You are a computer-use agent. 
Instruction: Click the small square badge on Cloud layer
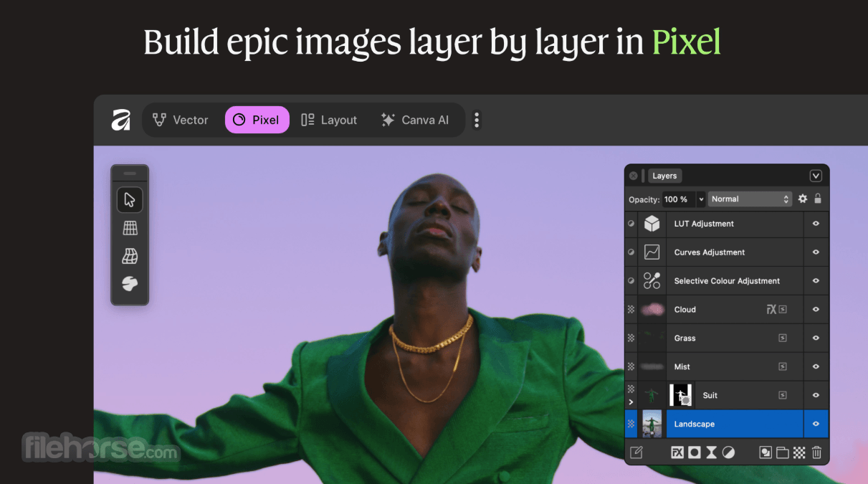point(783,310)
